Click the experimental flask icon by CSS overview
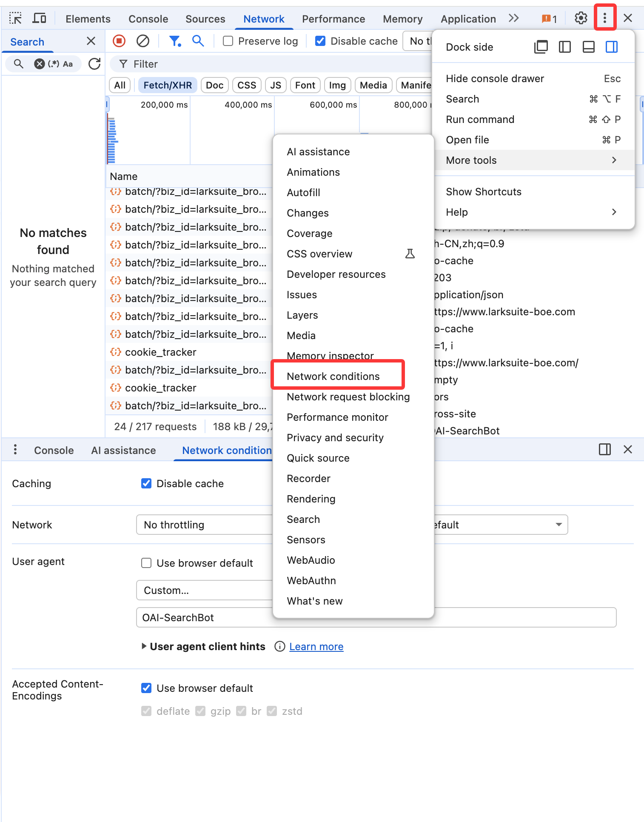 (410, 254)
